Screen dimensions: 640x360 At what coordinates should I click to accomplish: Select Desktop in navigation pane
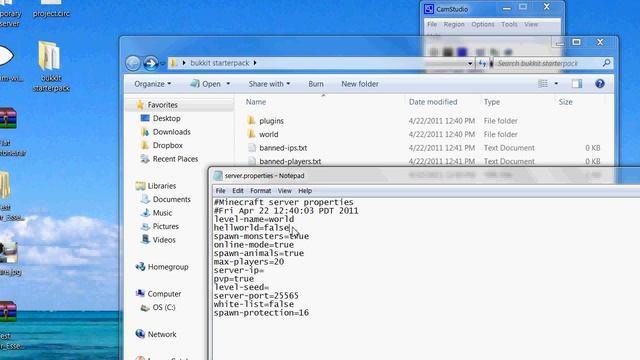[x=166, y=118]
